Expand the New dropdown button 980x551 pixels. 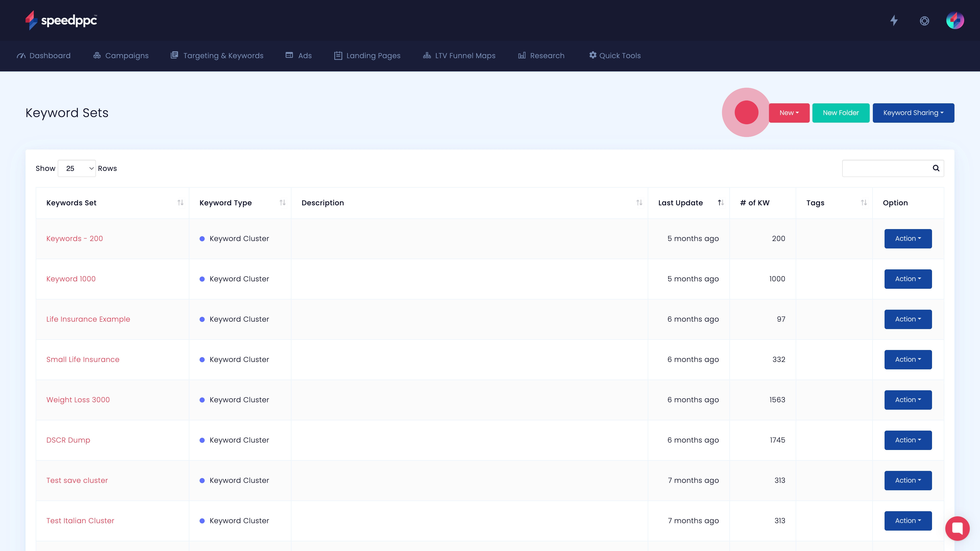click(x=789, y=113)
